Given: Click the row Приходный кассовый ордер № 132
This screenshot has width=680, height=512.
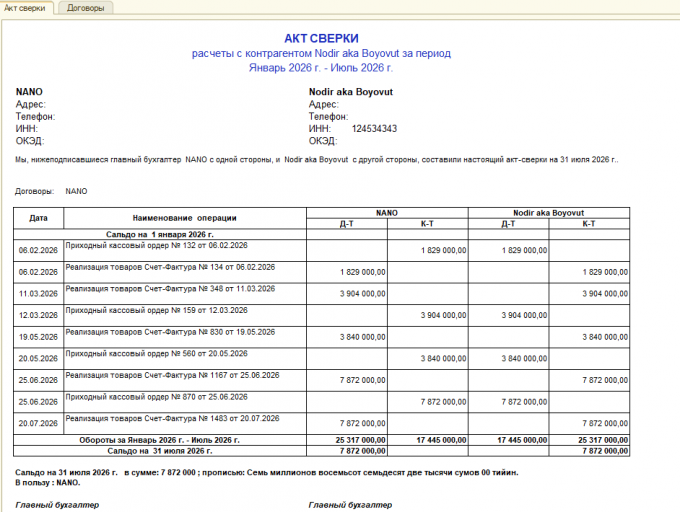Looking at the screenshot, I should click(321, 251).
